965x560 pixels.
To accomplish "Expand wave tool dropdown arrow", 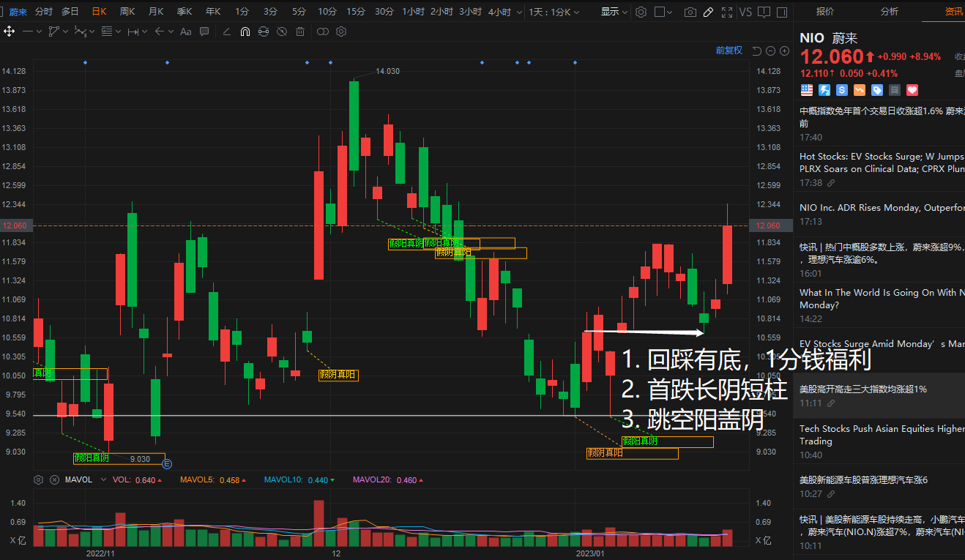I will pos(92,31).
